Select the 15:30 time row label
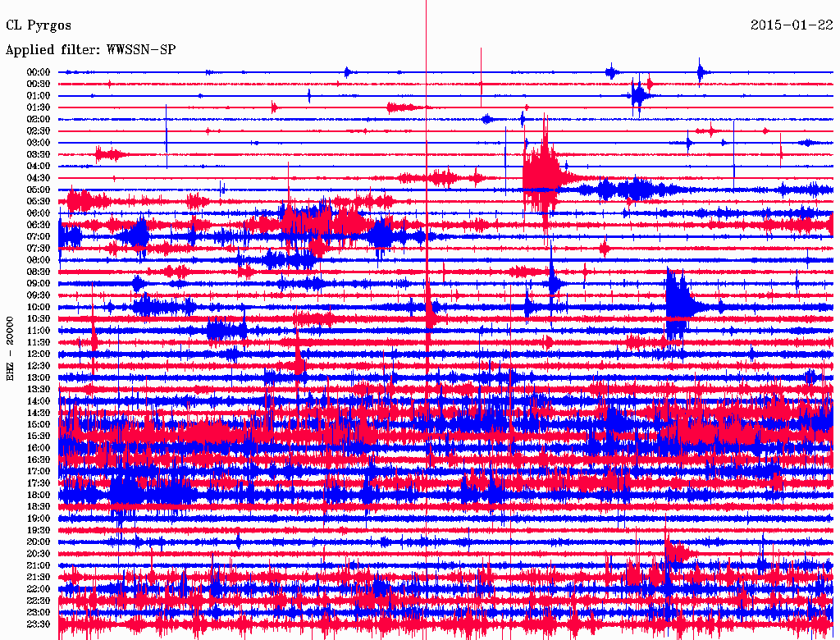The width and height of the screenshot is (840, 640). click(x=39, y=437)
